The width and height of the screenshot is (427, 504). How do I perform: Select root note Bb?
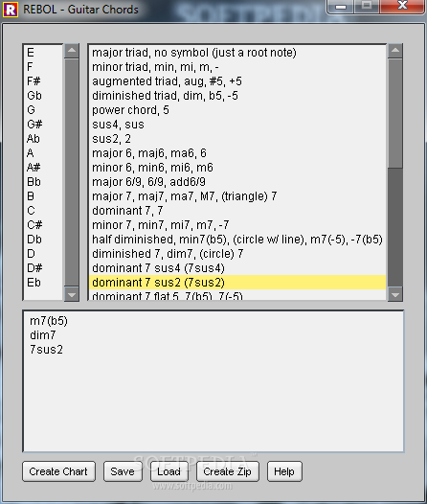click(x=43, y=182)
